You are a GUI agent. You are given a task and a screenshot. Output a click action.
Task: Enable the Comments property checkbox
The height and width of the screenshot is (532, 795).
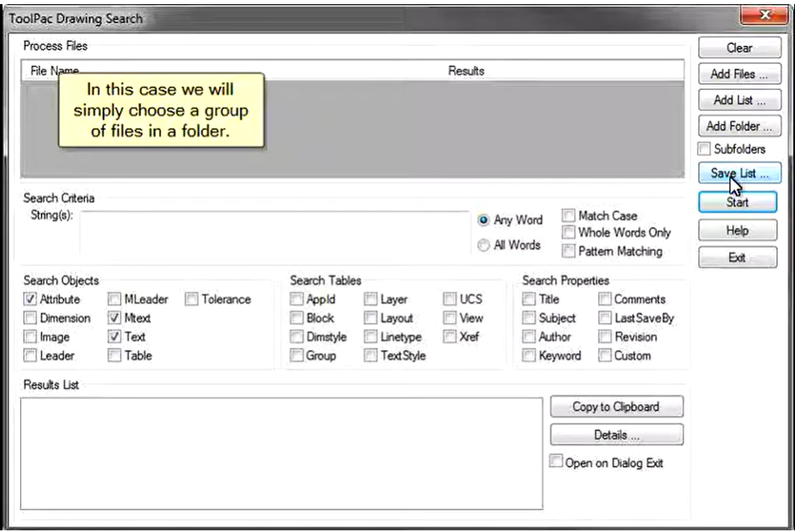[x=604, y=299]
